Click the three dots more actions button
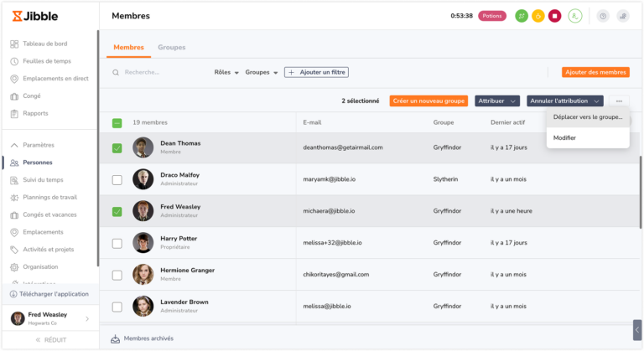The height and width of the screenshot is (351, 644). click(619, 101)
